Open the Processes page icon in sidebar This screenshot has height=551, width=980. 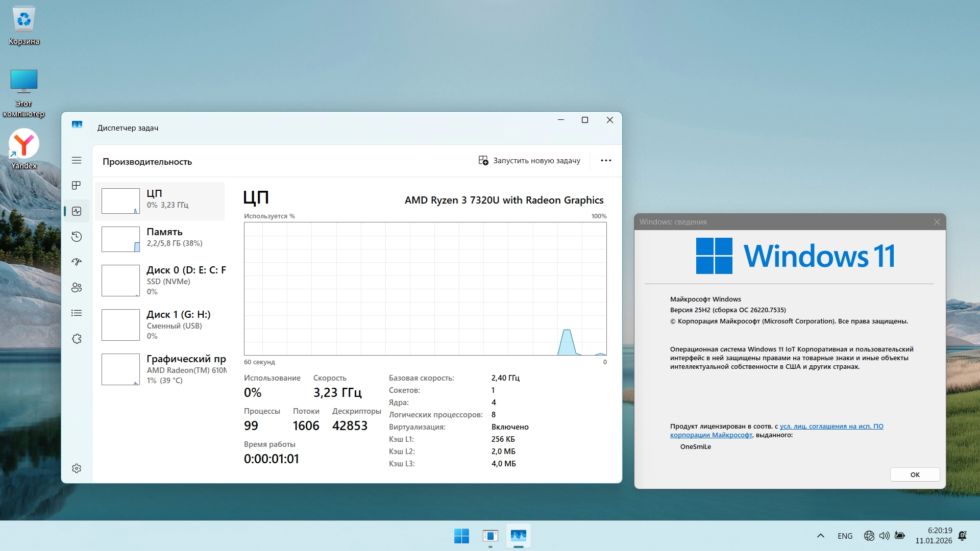point(77,185)
